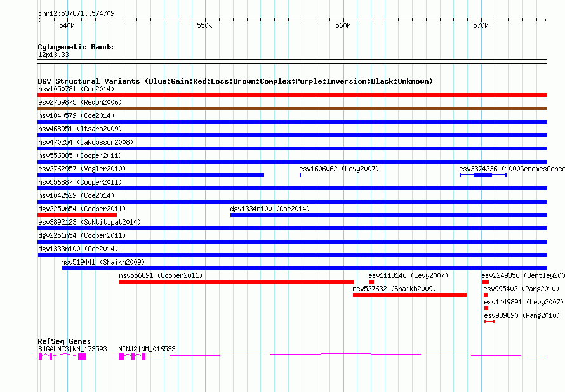
Task: Select the 550k ruler tick label
Action: pos(204,25)
